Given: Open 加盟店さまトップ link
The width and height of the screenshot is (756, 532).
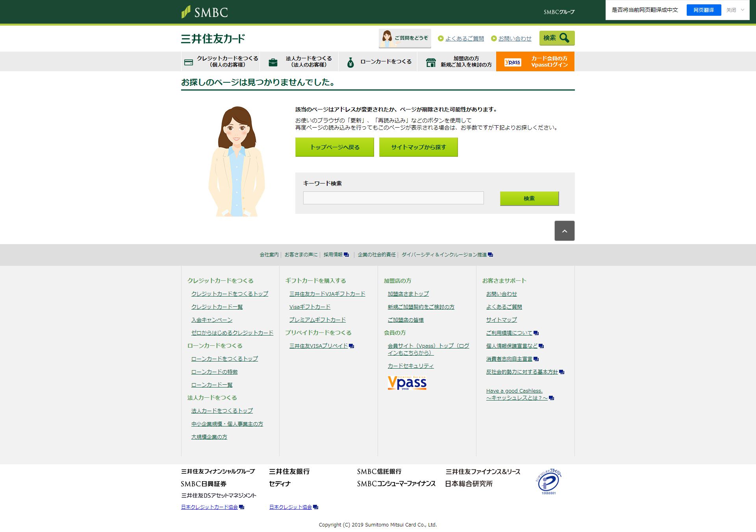Looking at the screenshot, I should tap(408, 294).
